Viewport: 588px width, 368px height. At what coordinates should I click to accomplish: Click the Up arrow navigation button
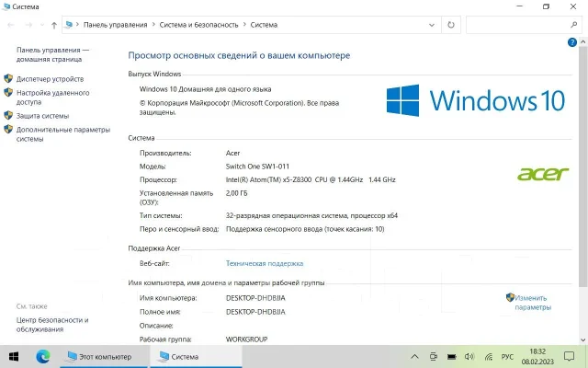click(54, 25)
